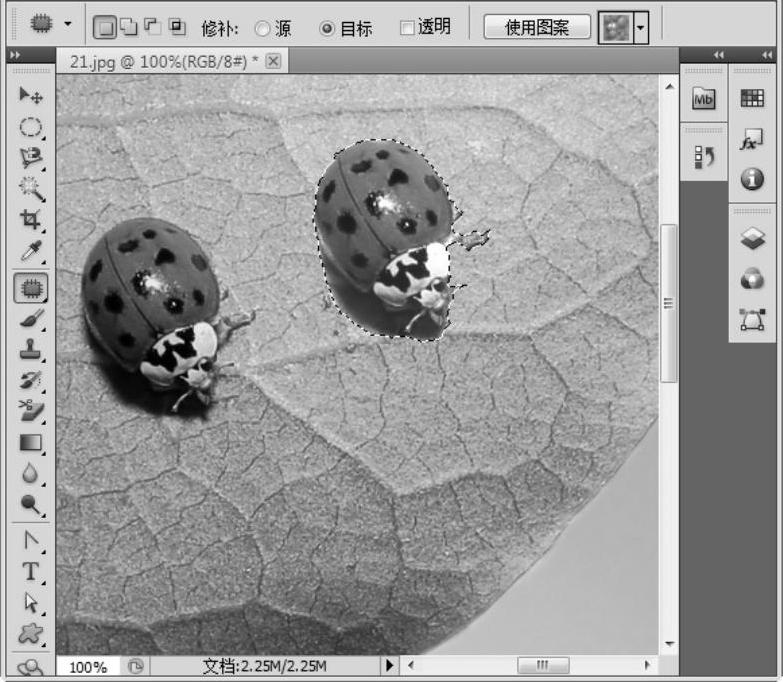Open the History panel icon
The height and width of the screenshot is (682, 783).
[x=703, y=157]
